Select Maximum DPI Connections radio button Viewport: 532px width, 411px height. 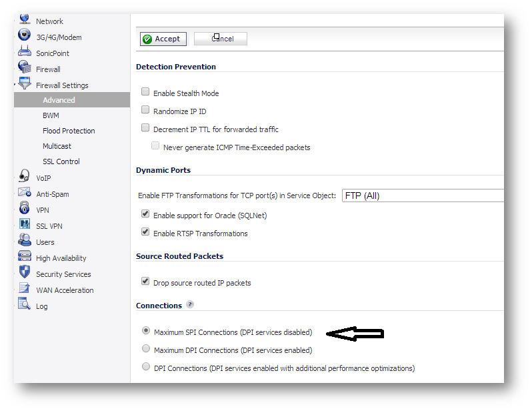[x=146, y=348]
